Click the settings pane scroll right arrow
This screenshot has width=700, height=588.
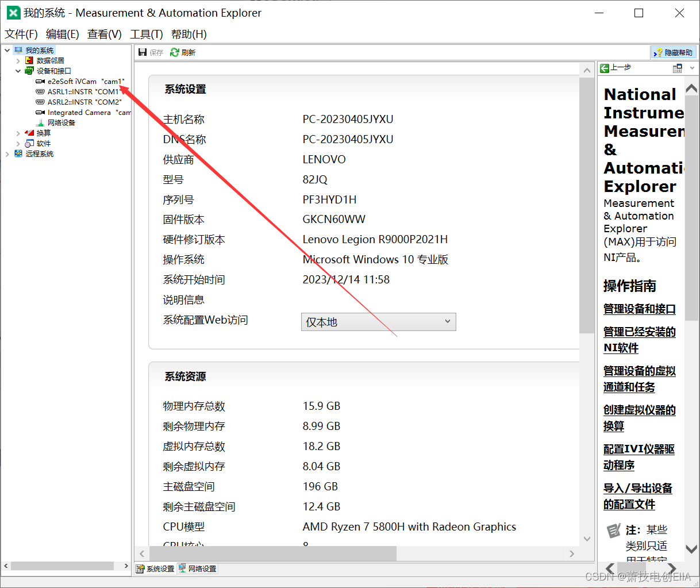click(572, 554)
